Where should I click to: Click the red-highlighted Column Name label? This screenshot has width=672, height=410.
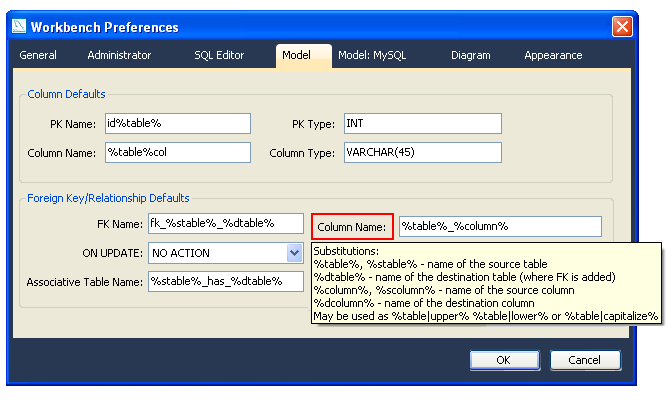pyautogui.click(x=351, y=227)
